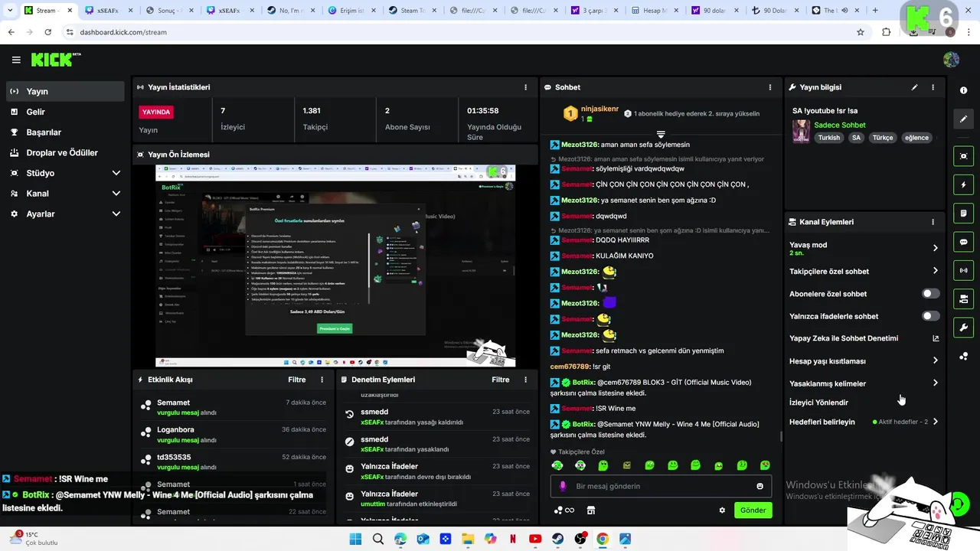Image resolution: width=980 pixels, height=551 pixels.
Task: Click Filtre in Denetim Eylemleri panel
Action: coord(500,380)
